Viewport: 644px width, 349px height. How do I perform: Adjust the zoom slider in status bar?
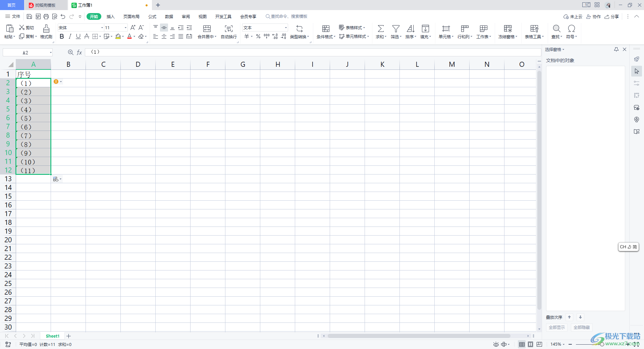point(602,344)
